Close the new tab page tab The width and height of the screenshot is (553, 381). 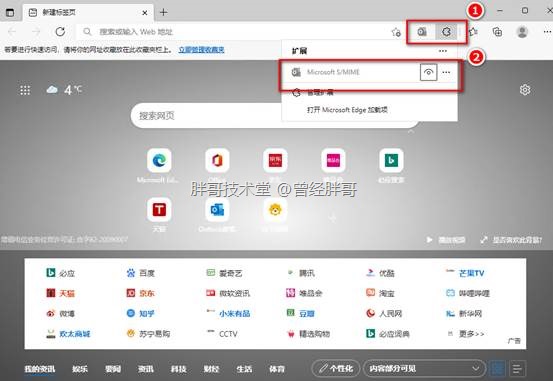145,13
